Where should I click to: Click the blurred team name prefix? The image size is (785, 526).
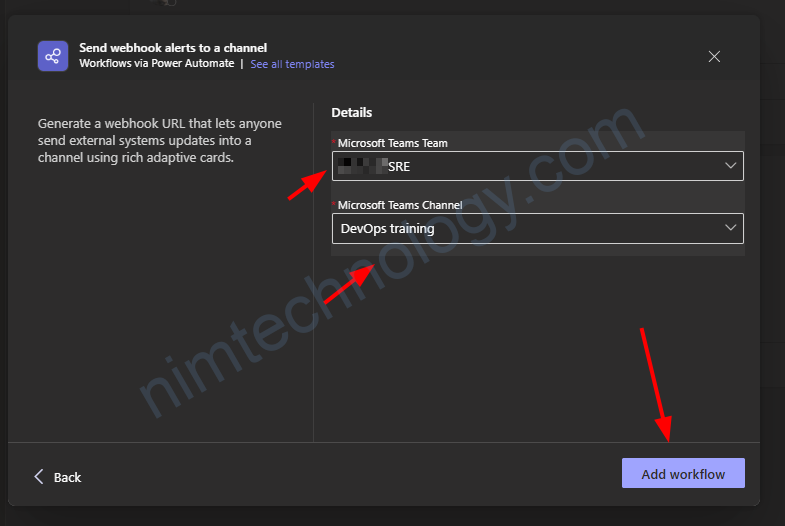click(x=361, y=167)
